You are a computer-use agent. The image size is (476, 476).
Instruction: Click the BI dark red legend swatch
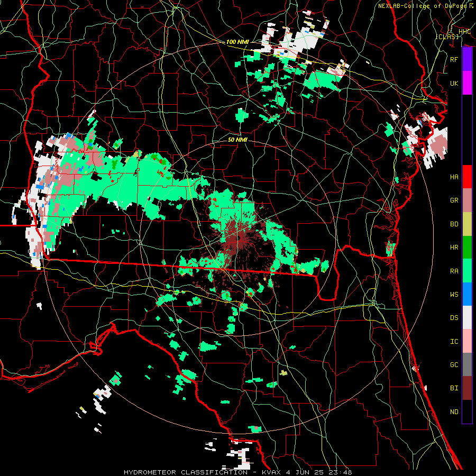pyautogui.click(x=467, y=388)
